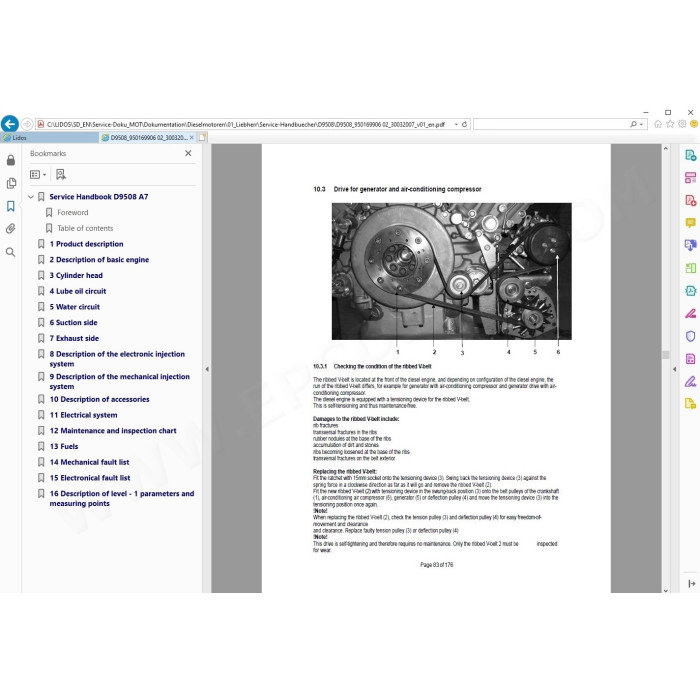Click the search magnifier in the search box
The height and width of the screenshot is (700, 700).
click(x=633, y=124)
